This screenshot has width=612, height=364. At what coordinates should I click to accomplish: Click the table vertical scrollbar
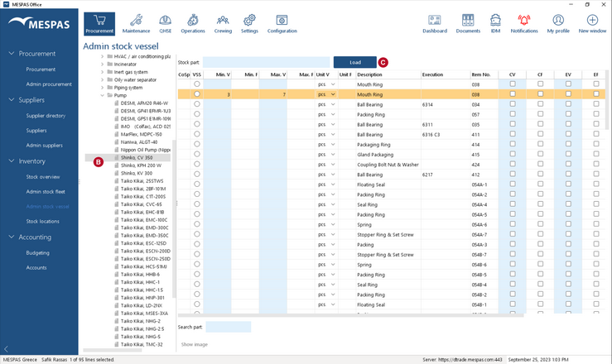pos(607,100)
